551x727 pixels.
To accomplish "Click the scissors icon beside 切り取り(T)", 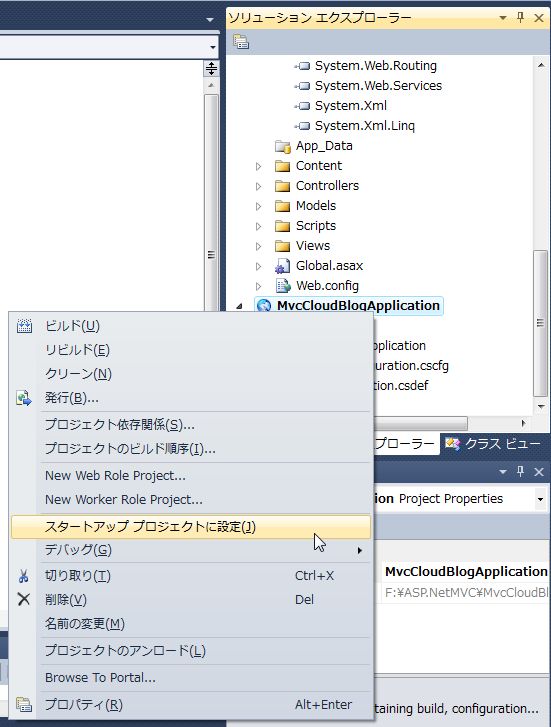I will point(24,576).
